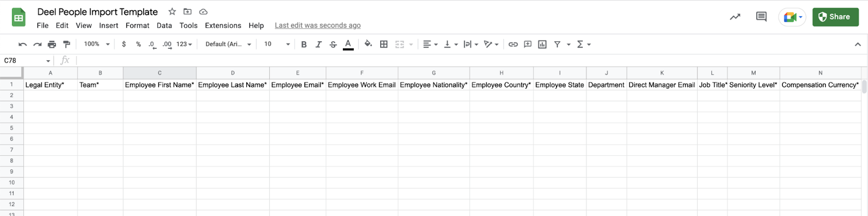The image size is (868, 216).
Task: Open the zoom 100% dropdown
Action: coord(97,45)
